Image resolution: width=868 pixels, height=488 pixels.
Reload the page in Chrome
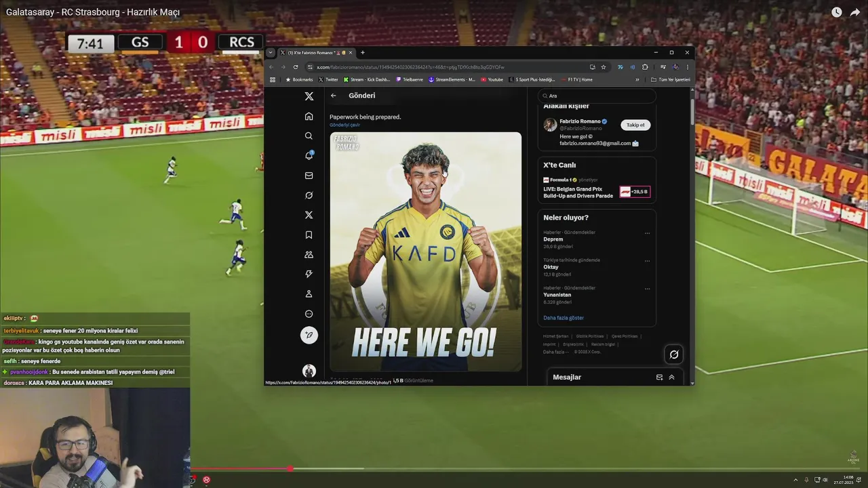click(295, 67)
